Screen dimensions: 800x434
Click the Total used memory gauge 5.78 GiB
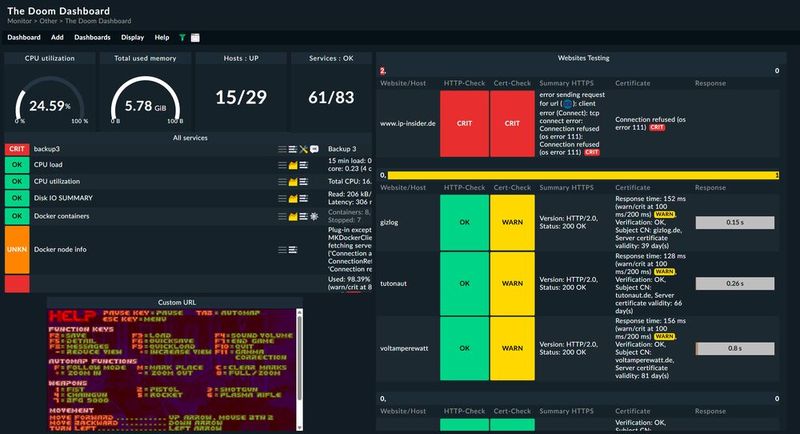tap(145, 101)
